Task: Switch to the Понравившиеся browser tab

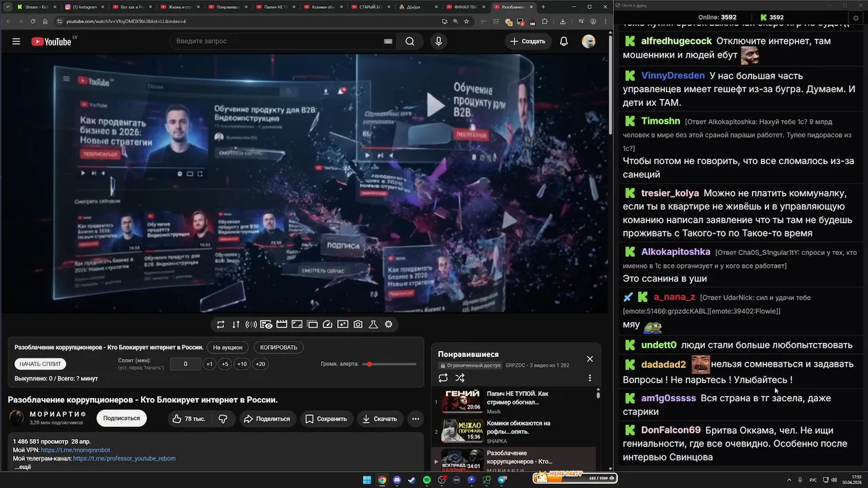Action: coord(228,7)
